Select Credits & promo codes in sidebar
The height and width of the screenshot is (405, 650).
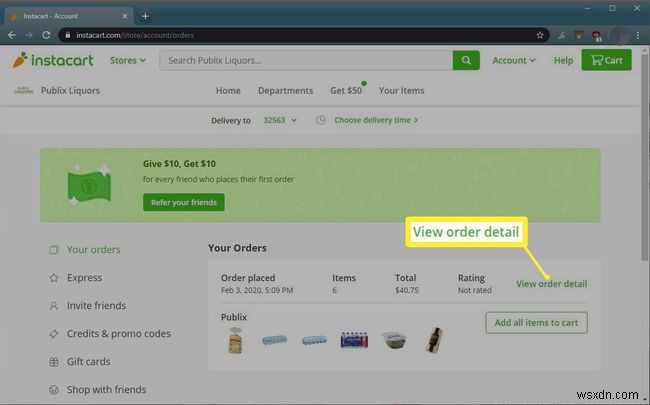[119, 334]
